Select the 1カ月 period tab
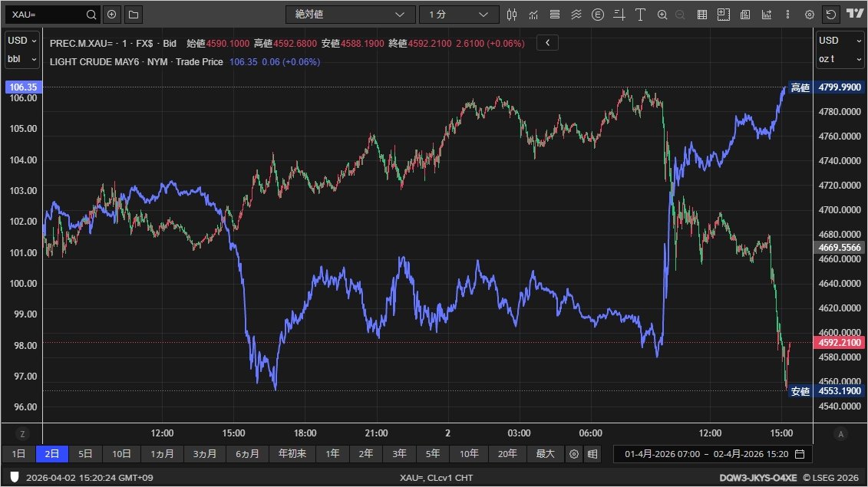The image size is (868, 487). coord(162,454)
